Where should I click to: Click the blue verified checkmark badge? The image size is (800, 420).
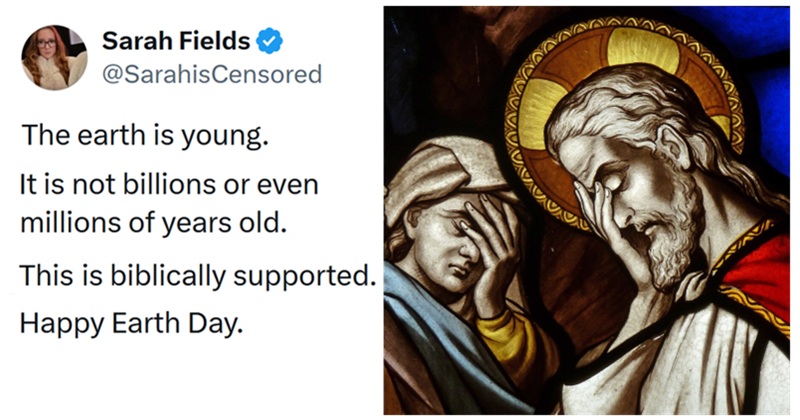tap(268, 41)
